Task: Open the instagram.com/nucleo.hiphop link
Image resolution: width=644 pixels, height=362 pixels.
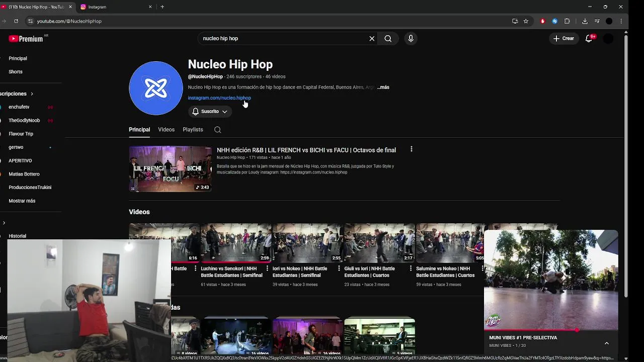Action: [219, 98]
